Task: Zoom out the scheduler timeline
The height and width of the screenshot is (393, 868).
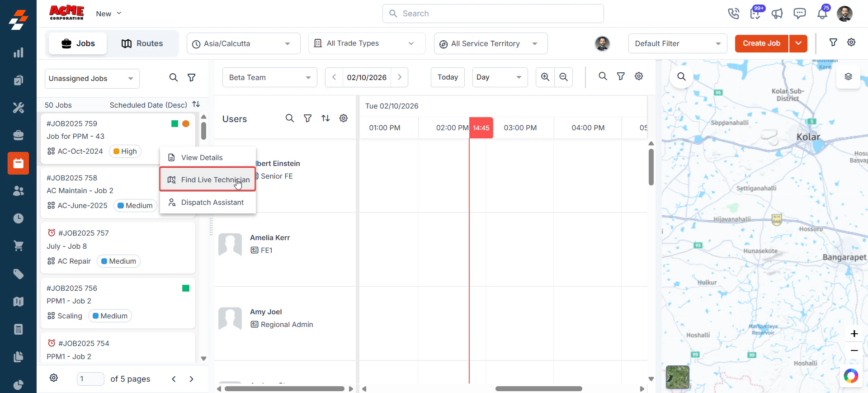Action: pos(563,77)
